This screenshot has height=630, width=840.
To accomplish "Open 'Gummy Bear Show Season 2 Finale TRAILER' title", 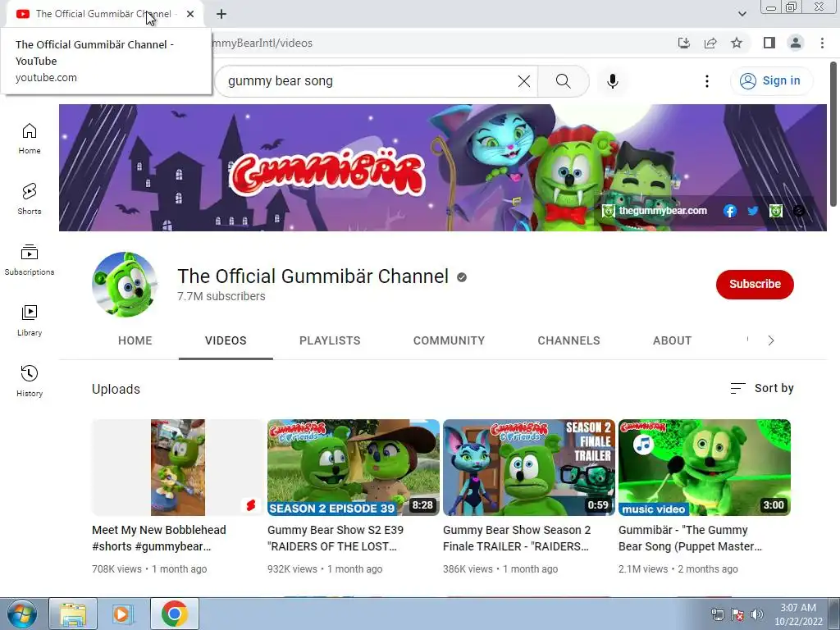I will pos(517,538).
